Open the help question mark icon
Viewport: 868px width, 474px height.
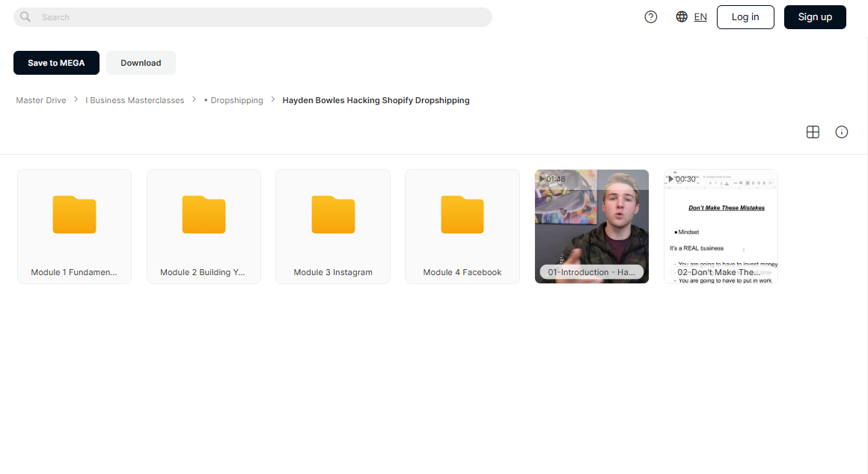click(651, 17)
